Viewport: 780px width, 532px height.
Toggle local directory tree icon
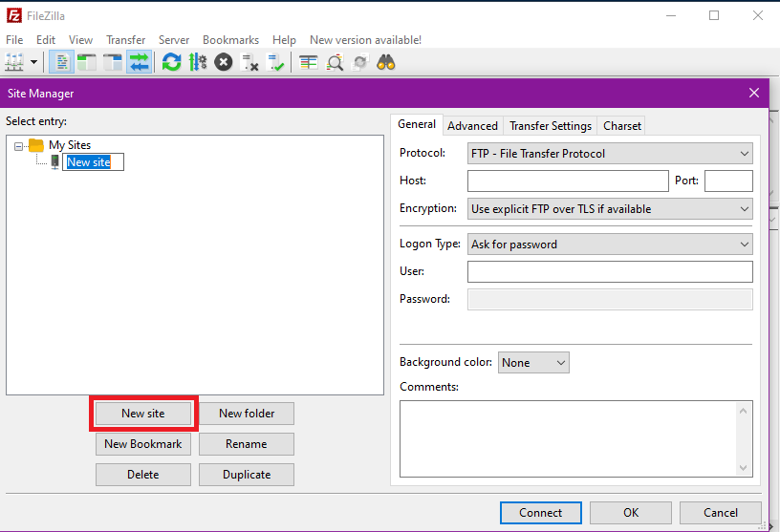[87, 63]
